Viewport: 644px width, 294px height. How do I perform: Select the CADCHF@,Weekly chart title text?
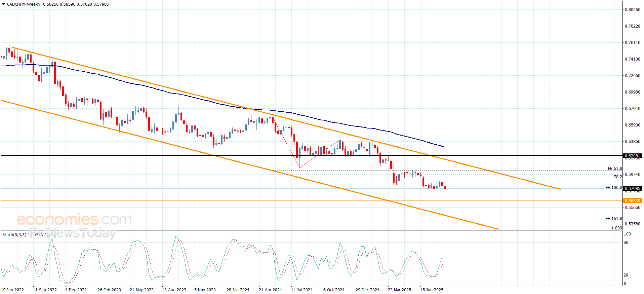24,4
